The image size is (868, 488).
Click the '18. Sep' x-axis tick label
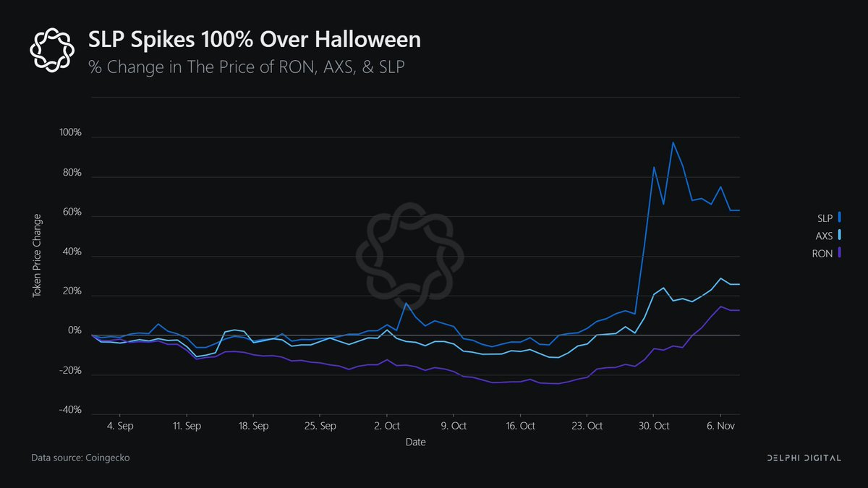[x=253, y=426]
